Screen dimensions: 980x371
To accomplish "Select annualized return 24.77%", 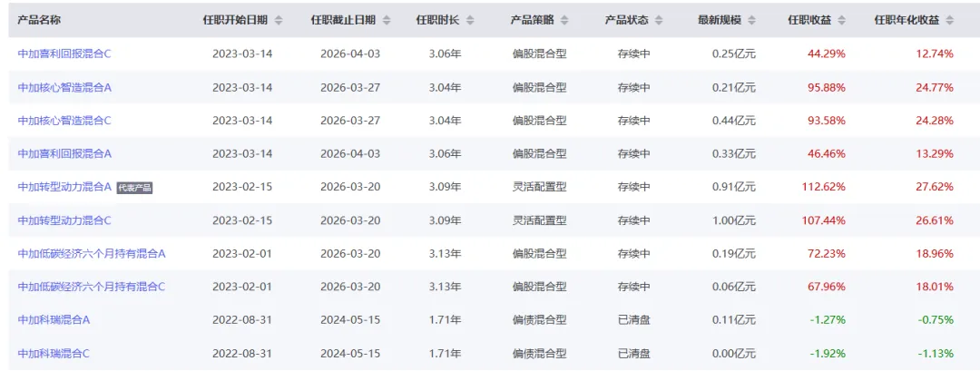I will click(935, 87).
